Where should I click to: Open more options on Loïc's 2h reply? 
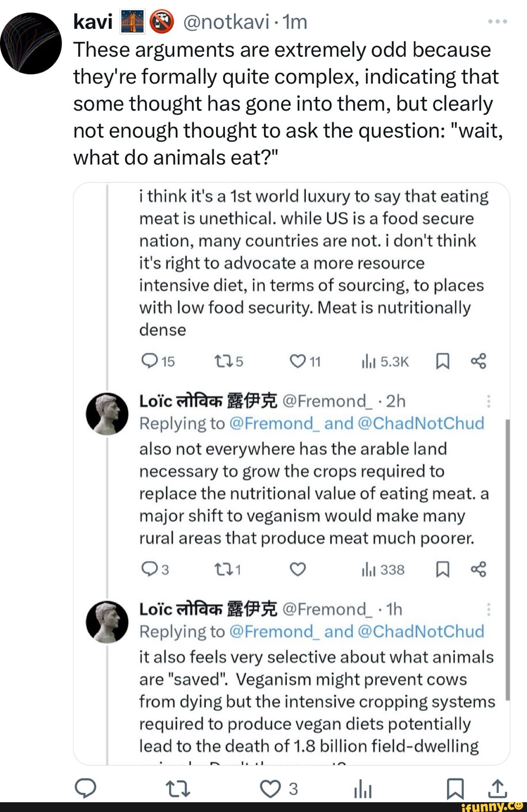(x=488, y=401)
